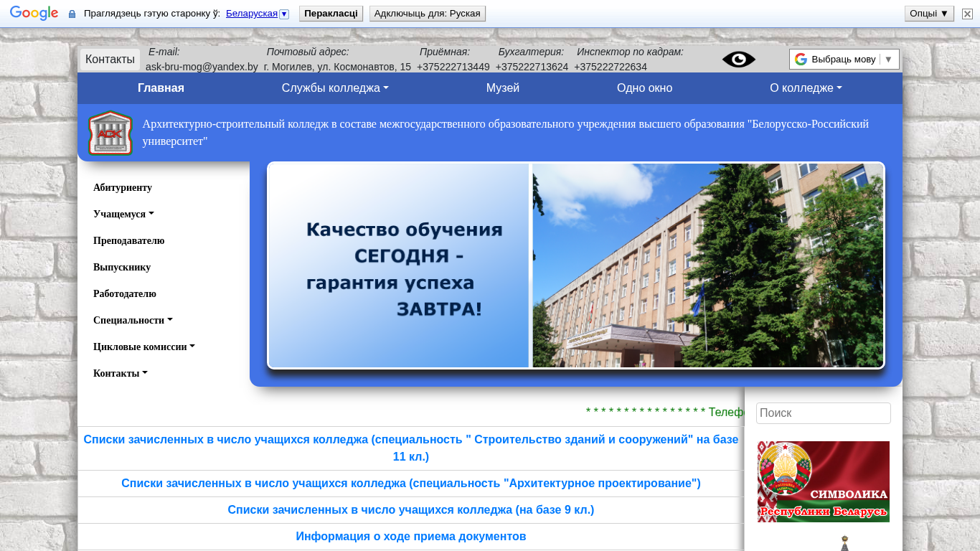The width and height of the screenshot is (980, 551).
Task: Expand Контакты sidebar menu
Action: point(121,374)
